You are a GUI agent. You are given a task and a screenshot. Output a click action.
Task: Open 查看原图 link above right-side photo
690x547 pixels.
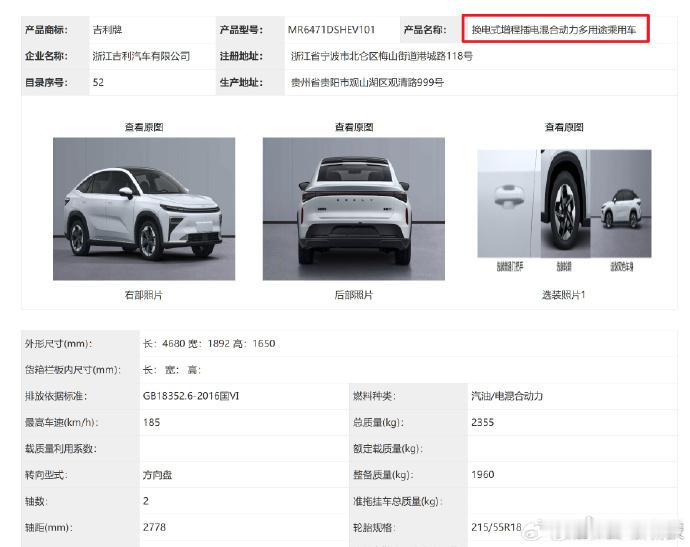click(144, 127)
